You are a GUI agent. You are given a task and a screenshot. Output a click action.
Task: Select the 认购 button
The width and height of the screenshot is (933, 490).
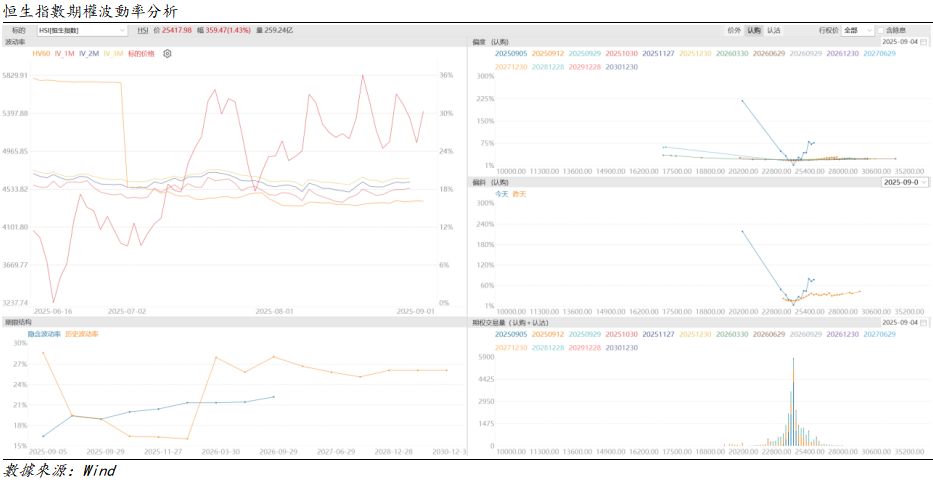[x=754, y=31]
